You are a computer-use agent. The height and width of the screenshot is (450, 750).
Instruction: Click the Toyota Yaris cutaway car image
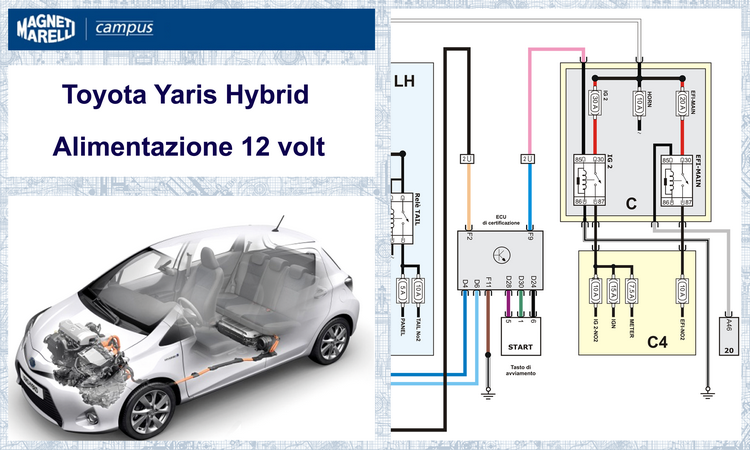(x=188, y=329)
